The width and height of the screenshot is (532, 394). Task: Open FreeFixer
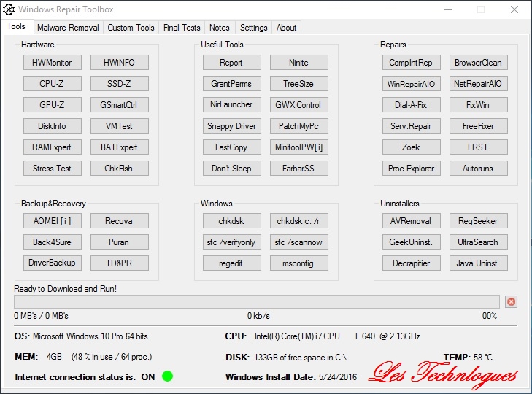click(x=479, y=126)
